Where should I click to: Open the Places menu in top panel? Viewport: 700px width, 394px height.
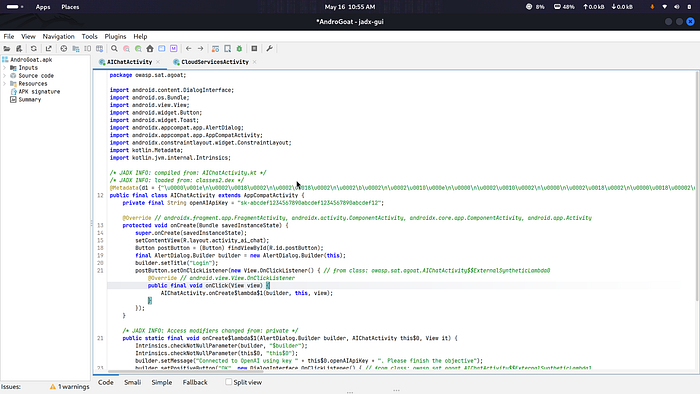coord(70,7)
